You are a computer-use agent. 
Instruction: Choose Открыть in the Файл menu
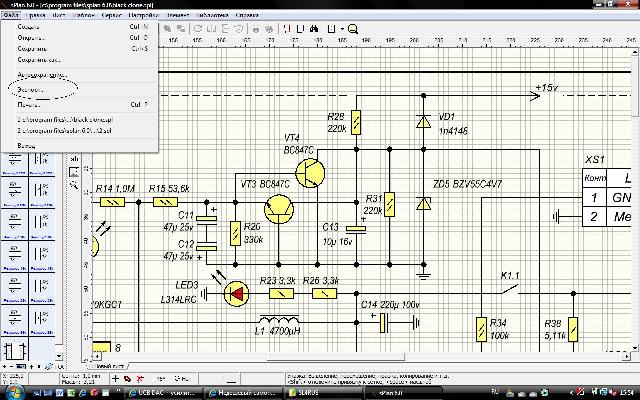(34, 37)
